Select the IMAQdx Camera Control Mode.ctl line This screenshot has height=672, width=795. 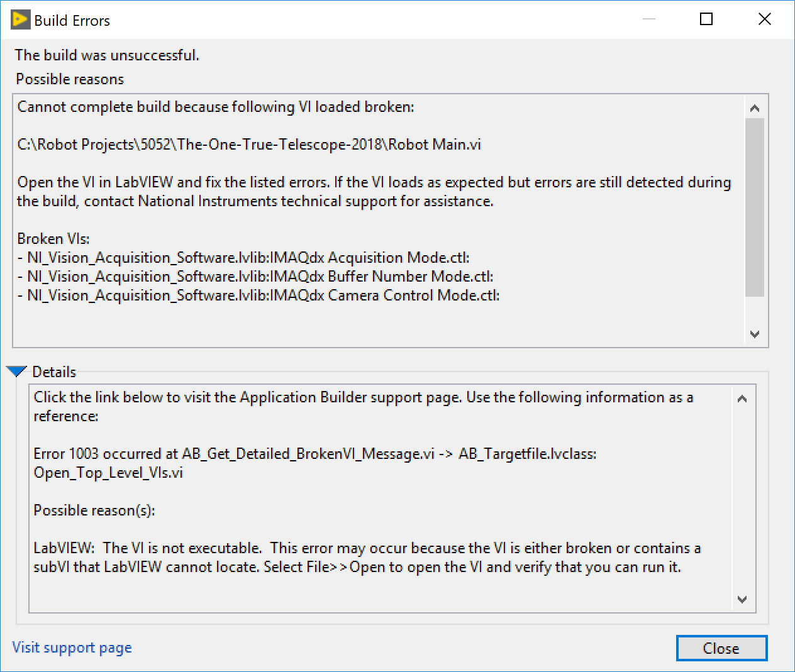(x=259, y=295)
